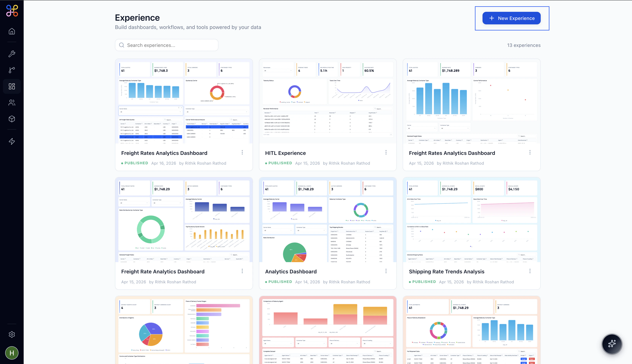Click the app logo at top left

click(x=12, y=11)
